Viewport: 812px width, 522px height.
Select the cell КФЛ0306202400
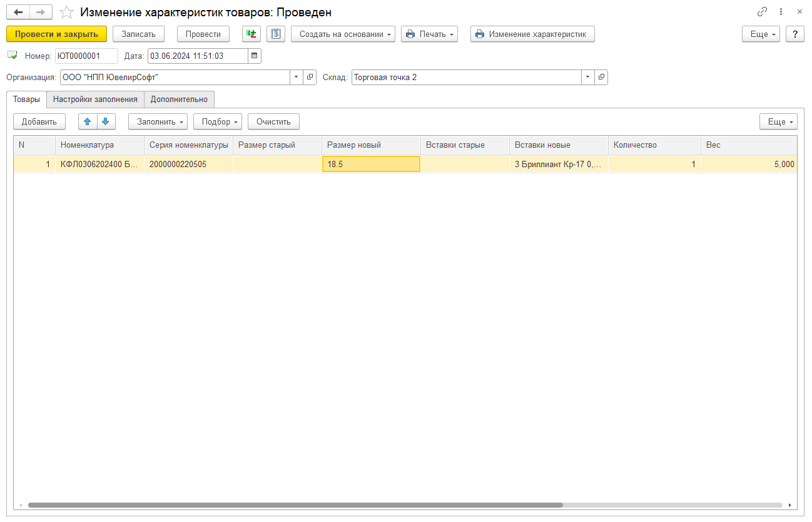tap(100, 164)
